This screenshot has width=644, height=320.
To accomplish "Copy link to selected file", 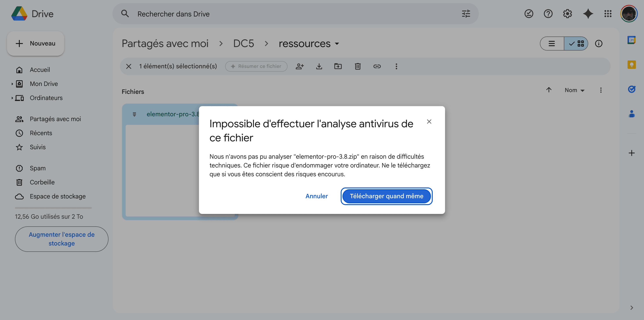I will pyautogui.click(x=377, y=66).
